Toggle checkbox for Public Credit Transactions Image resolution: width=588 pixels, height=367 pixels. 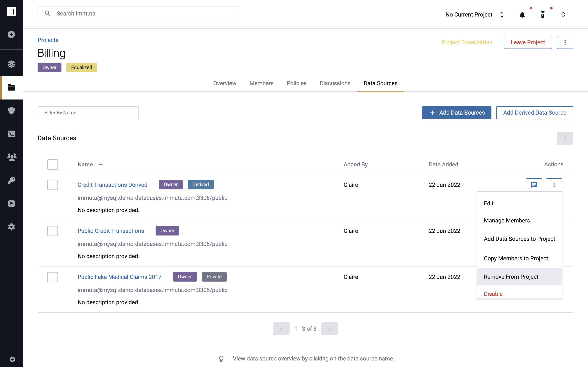52,231
